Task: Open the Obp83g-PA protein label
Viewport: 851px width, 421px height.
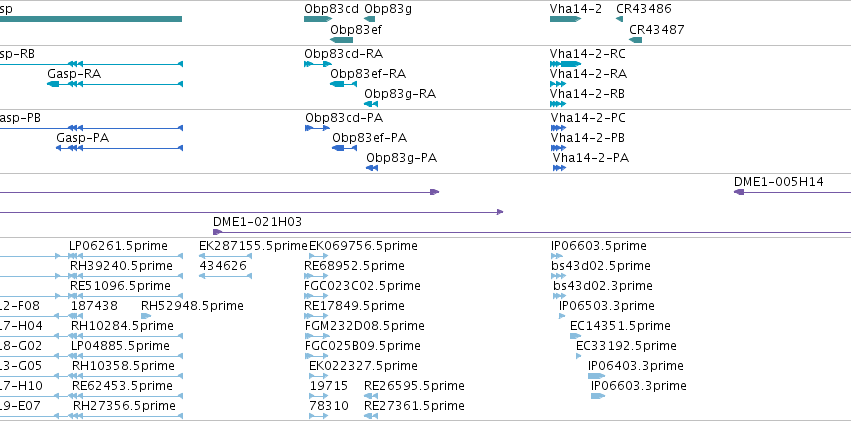Action: 402,158
